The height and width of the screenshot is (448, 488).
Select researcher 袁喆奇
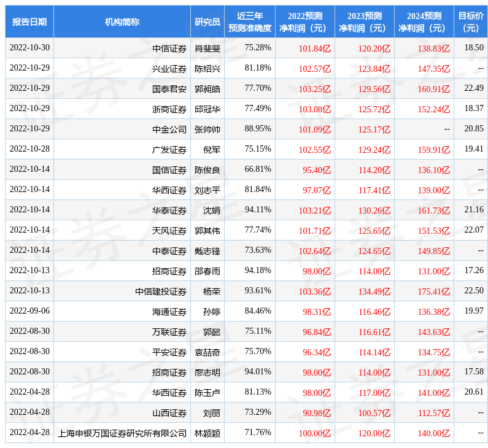click(207, 352)
